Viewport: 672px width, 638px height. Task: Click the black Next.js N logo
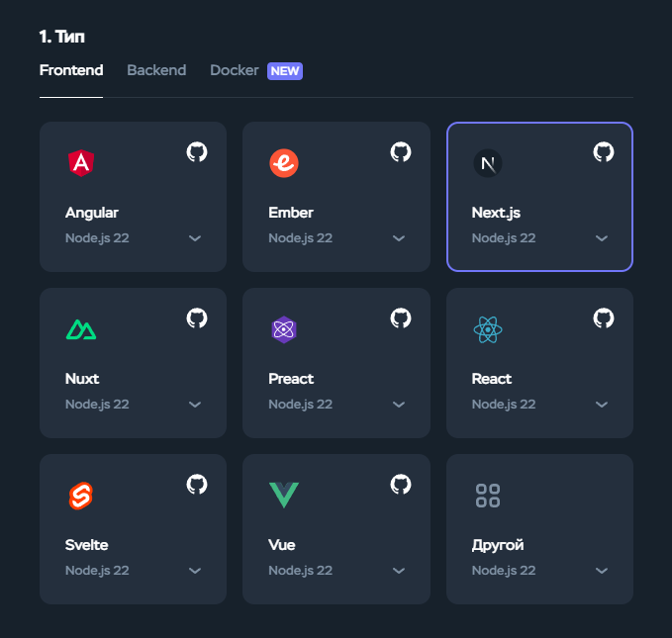(488, 163)
